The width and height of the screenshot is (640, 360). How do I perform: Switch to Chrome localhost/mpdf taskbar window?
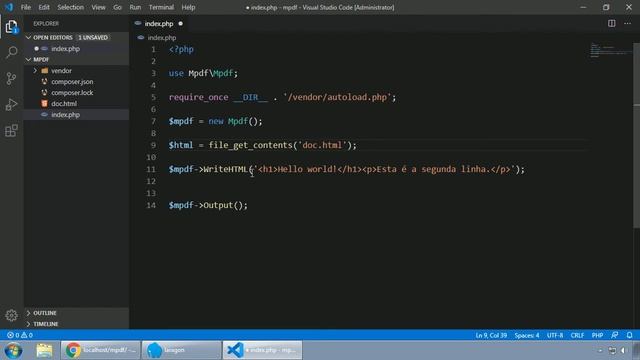(100, 350)
